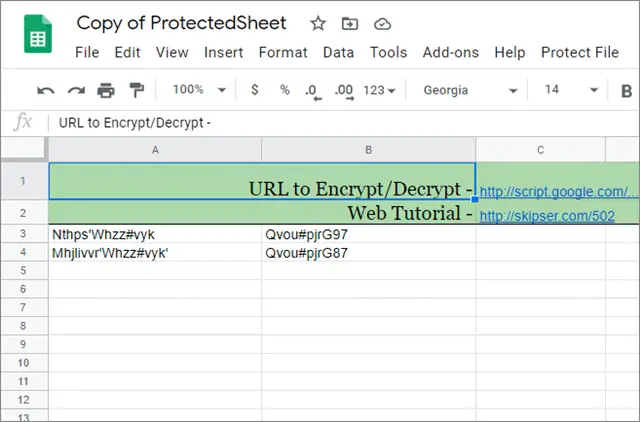Image resolution: width=640 pixels, height=422 pixels.
Task: Check the cloud save status icon
Action: point(382,24)
